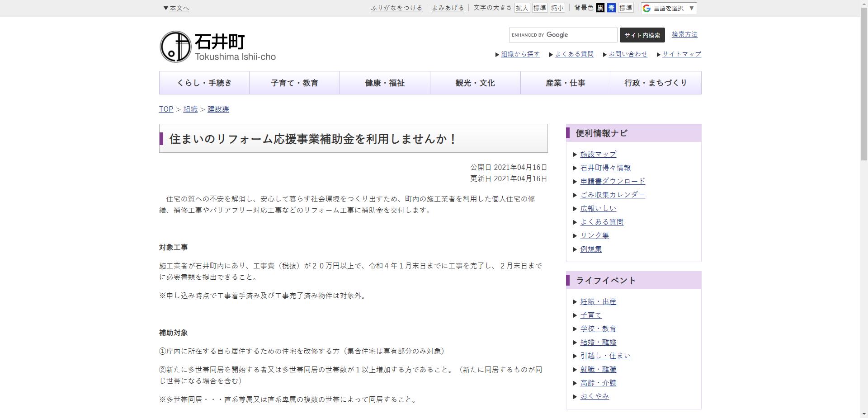Click the TOP breadcrumb link

[165, 109]
